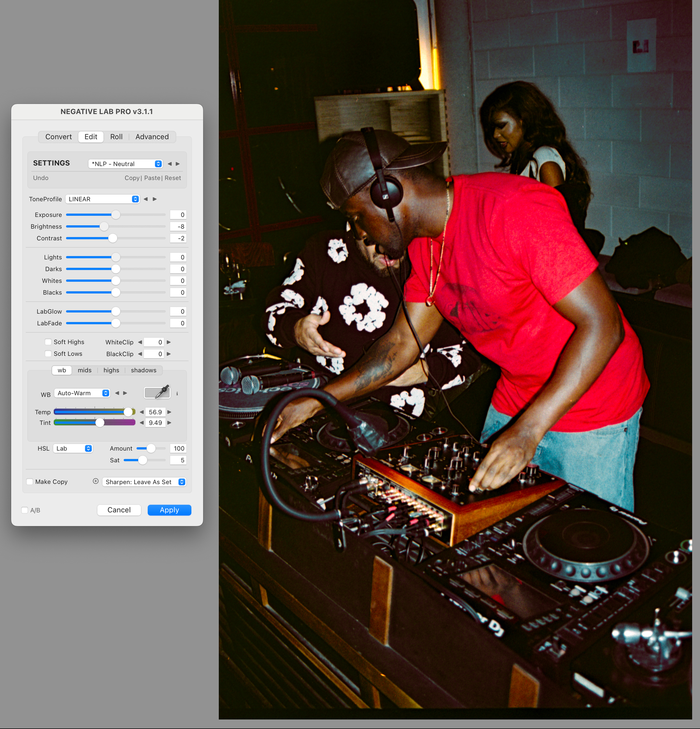Decrease Tint value with left arrow
Viewport: 700px width, 729px height.
141,423
